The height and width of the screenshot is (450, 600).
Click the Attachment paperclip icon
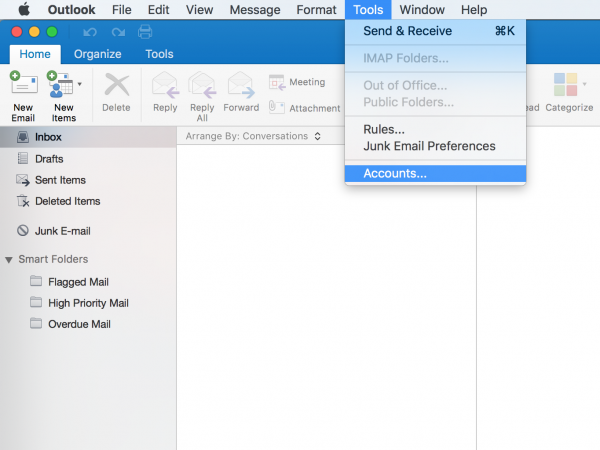point(277,107)
